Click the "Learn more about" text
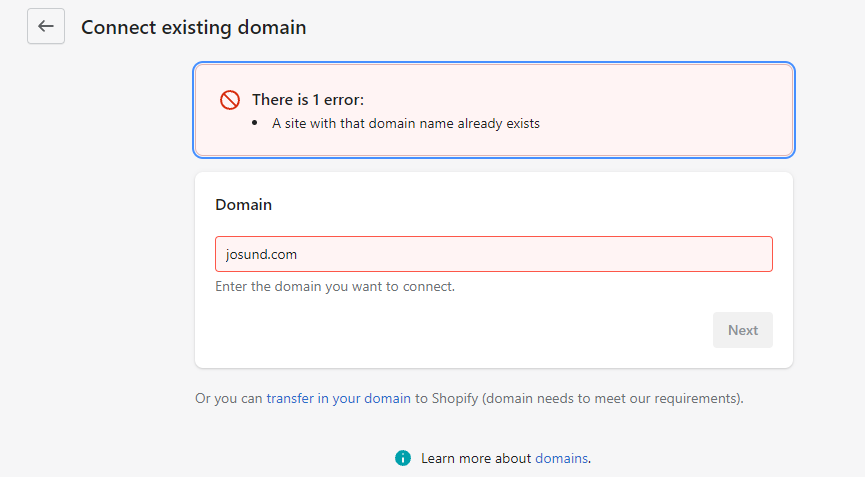The image size is (865, 477). point(476,458)
